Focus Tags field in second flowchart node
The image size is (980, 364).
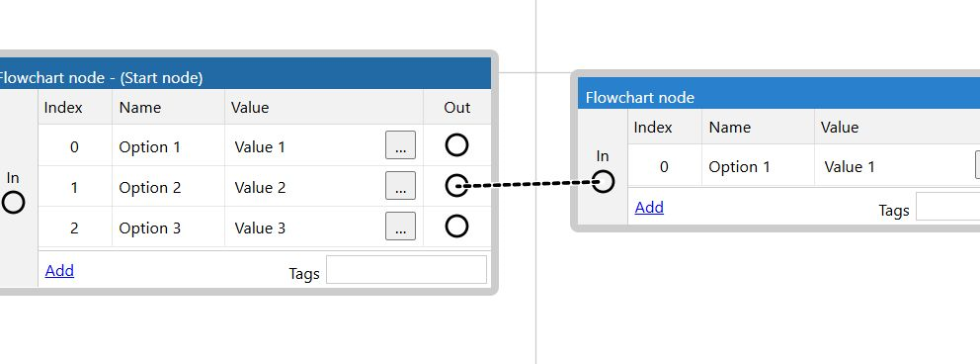tap(947, 206)
